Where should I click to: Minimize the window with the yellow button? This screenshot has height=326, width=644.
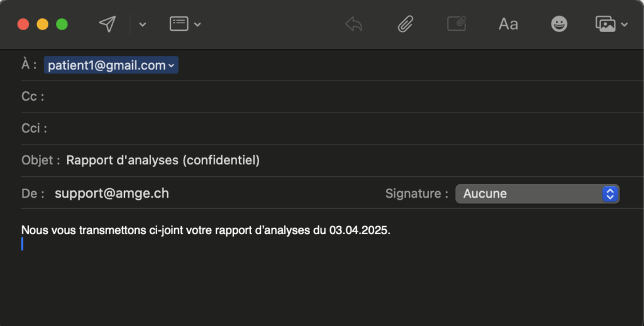click(x=43, y=25)
